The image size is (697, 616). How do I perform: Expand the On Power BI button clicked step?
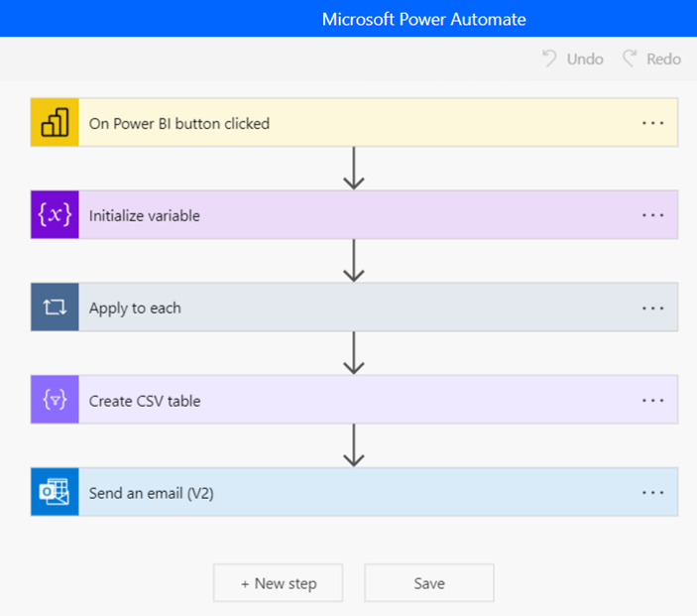[354, 122]
